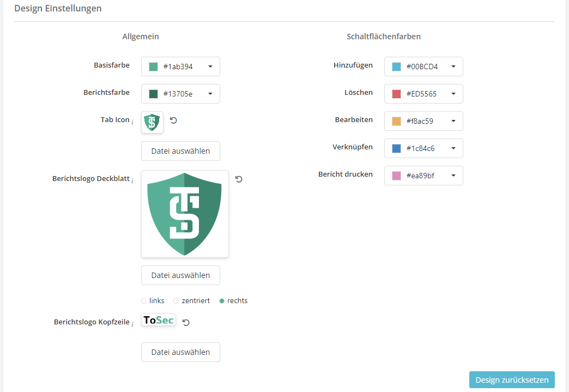The image size is (569, 392).
Task: Click the #13705e hex value
Action: coord(178,94)
